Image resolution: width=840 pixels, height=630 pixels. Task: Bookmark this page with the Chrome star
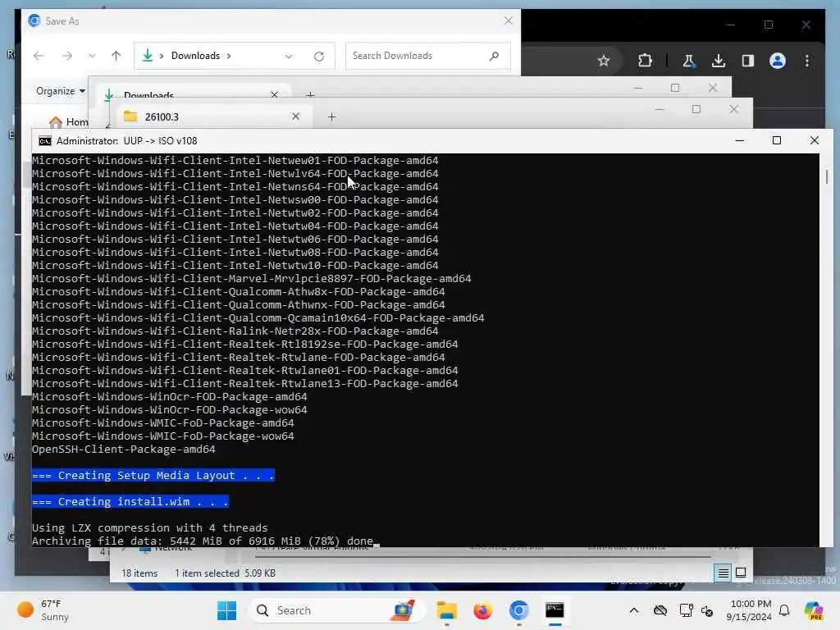click(x=604, y=61)
